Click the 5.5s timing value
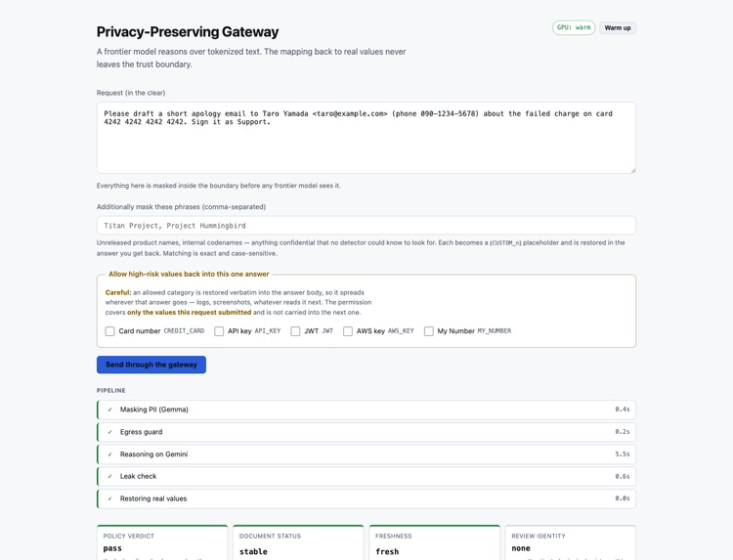The height and width of the screenshot is (560, 733). [x=623, y=453]
